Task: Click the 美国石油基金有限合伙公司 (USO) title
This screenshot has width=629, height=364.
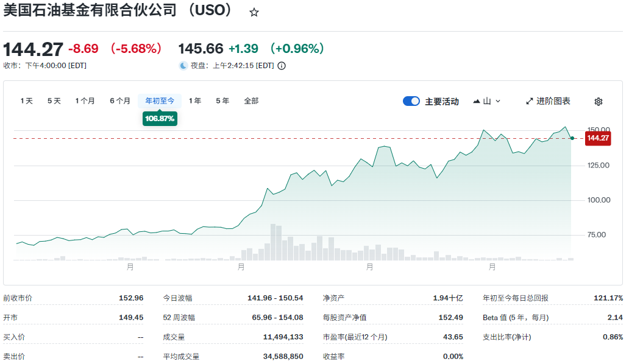Action: click(118, 10)
